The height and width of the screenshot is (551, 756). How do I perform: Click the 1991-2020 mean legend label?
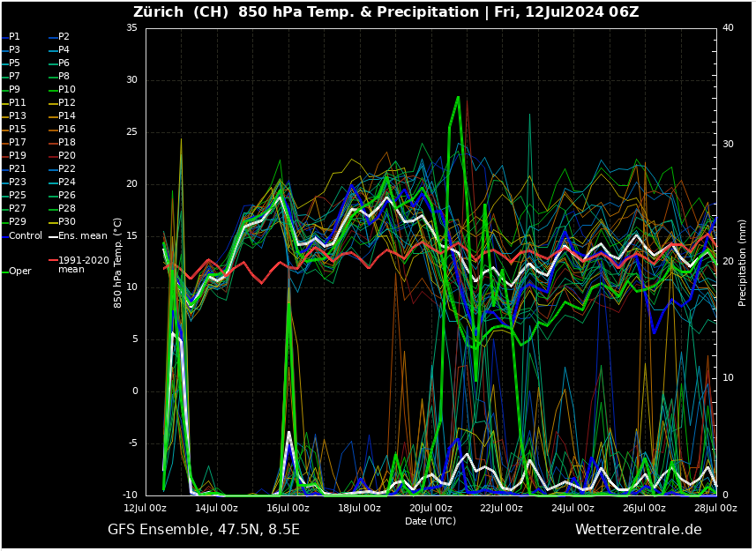(x=83, y=264)
